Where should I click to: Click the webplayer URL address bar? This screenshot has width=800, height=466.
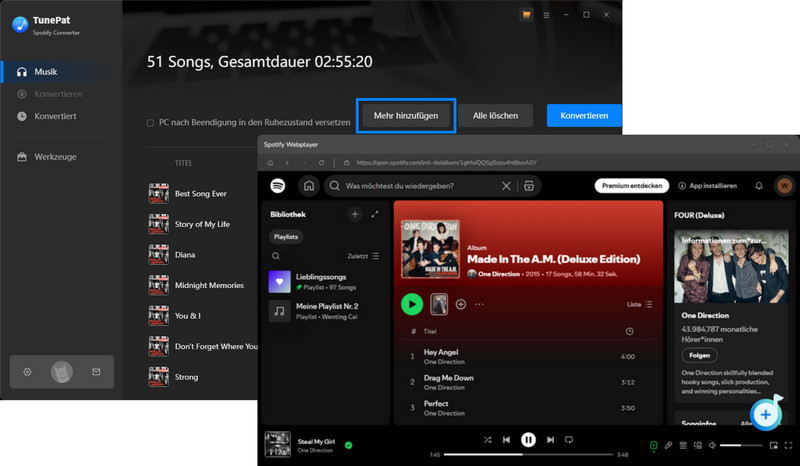446,163
